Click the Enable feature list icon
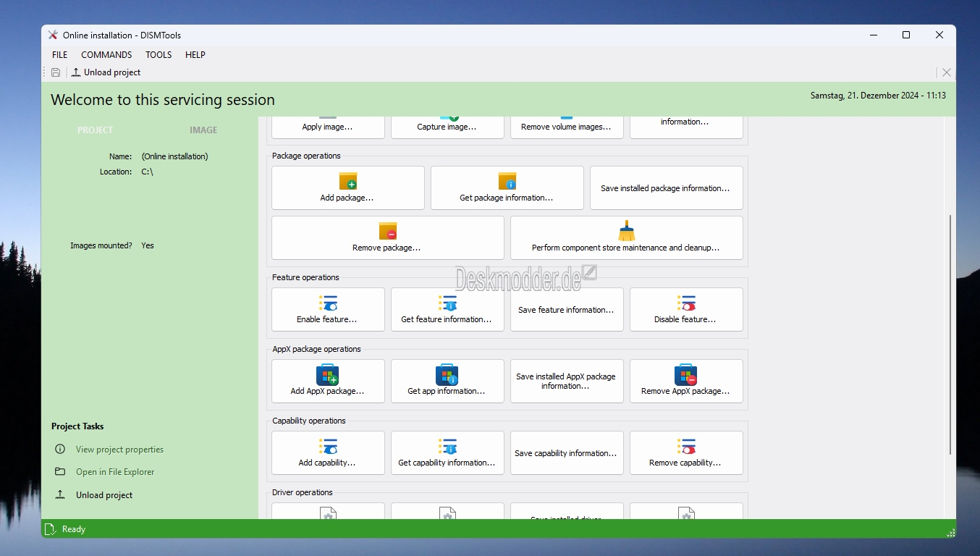980x556 pixels. click(x=328, y=303)
